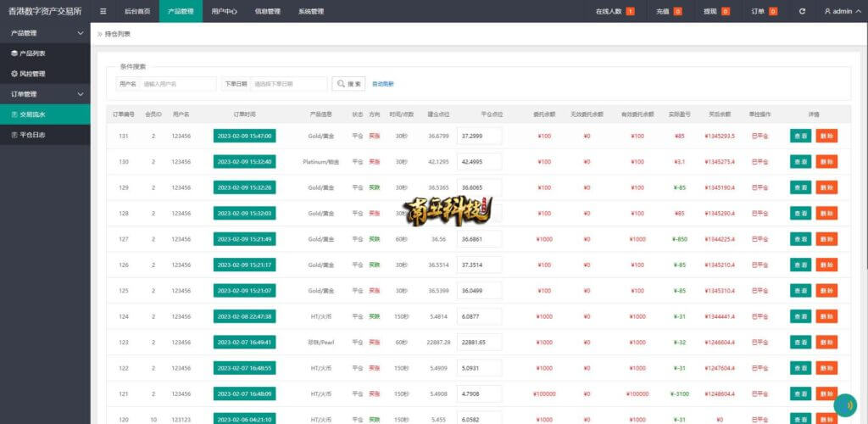Open 风控管理 in the sidebar

click(45, 74)
